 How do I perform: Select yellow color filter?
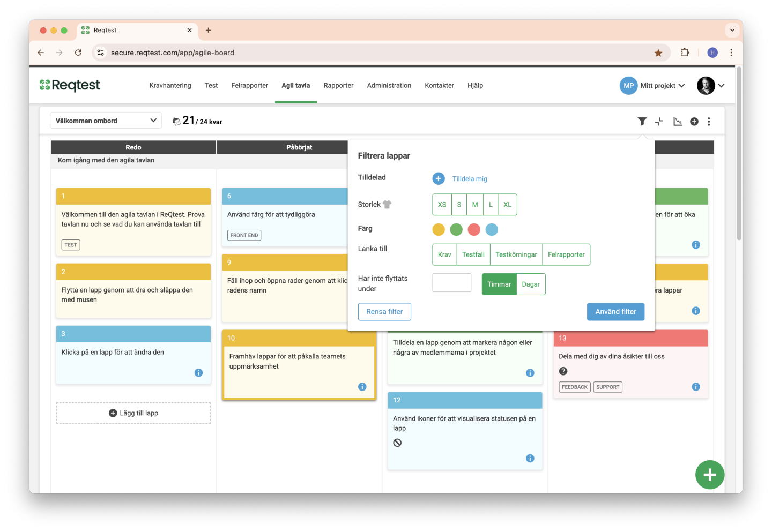point(439,229)
